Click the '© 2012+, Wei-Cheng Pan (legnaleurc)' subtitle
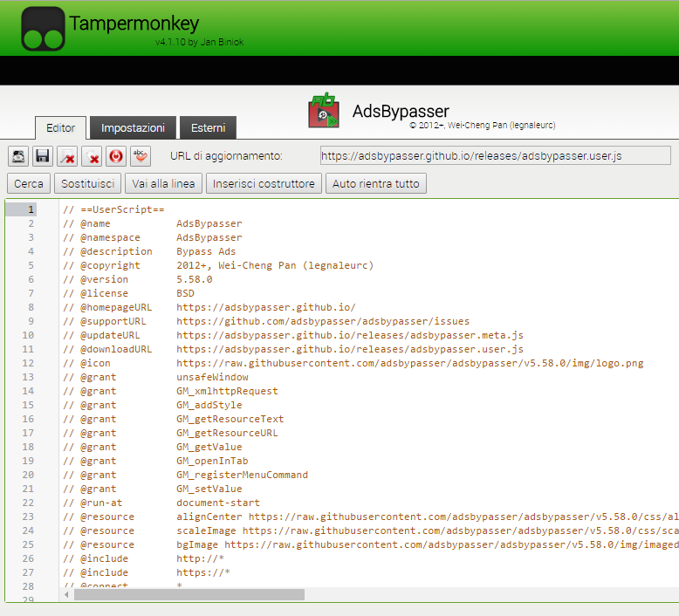The width and height of the screenshot is (679, 616). tap(483, 125)
